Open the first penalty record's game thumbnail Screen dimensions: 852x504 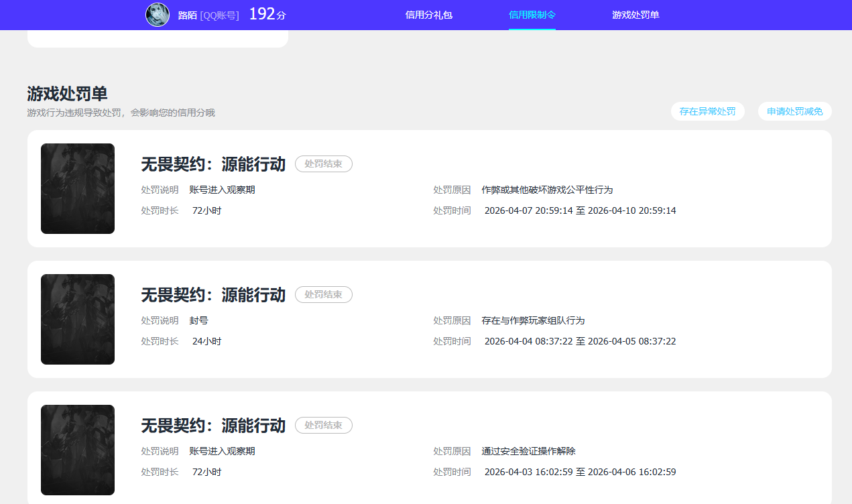pyautogui.click(x=78, y=188)
